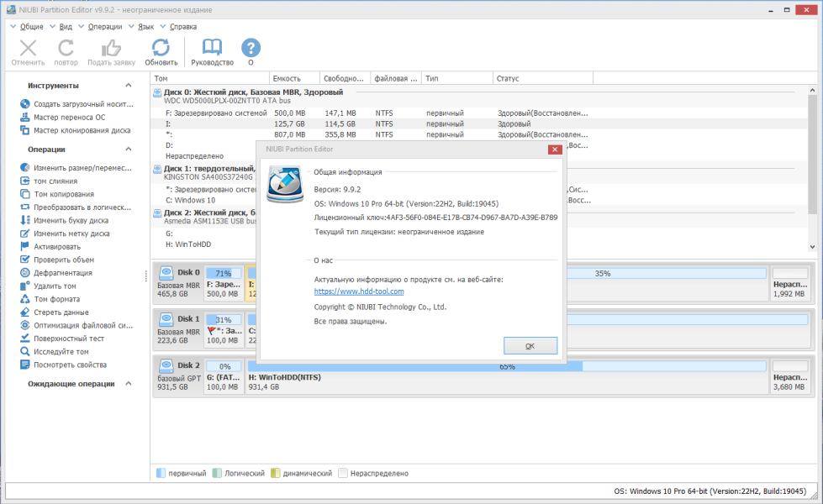Select the H: WinToHDD(NTFS) partition bar

(x=507, y=376)
